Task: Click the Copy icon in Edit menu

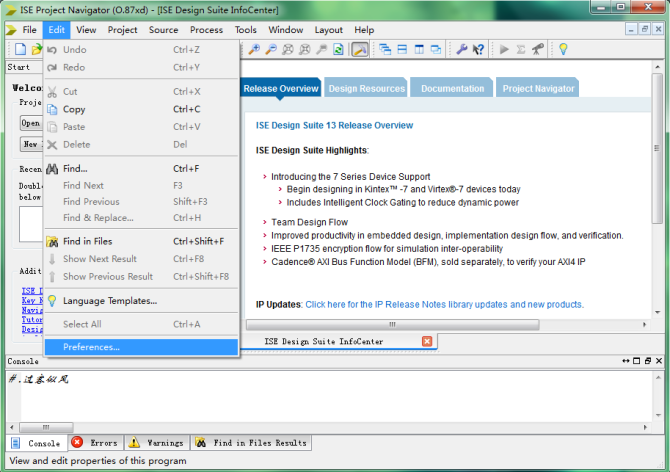Action: pos(52,109)
